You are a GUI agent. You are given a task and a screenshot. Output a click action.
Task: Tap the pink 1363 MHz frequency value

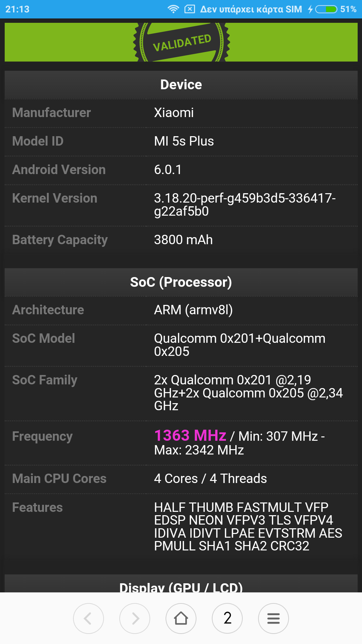click(x=190, y=436)
